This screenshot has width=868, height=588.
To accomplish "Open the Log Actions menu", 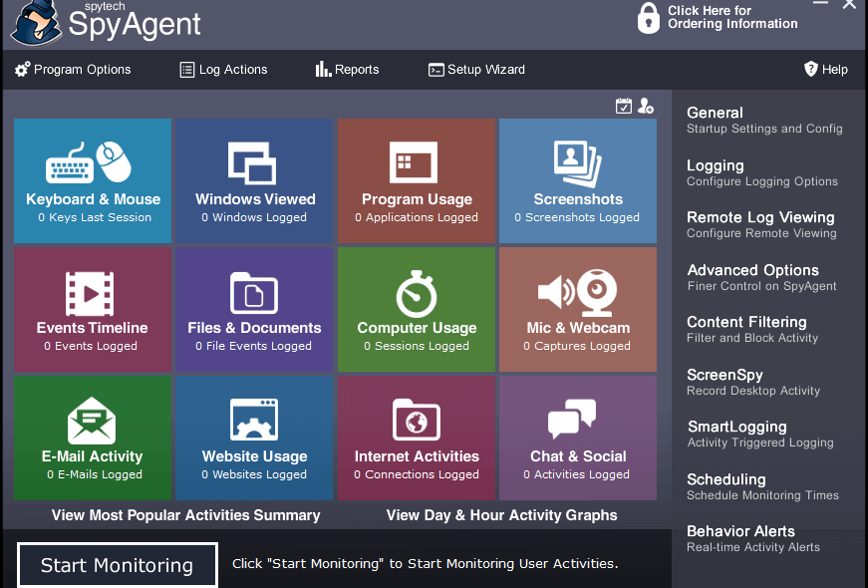I will pos(223,70).
